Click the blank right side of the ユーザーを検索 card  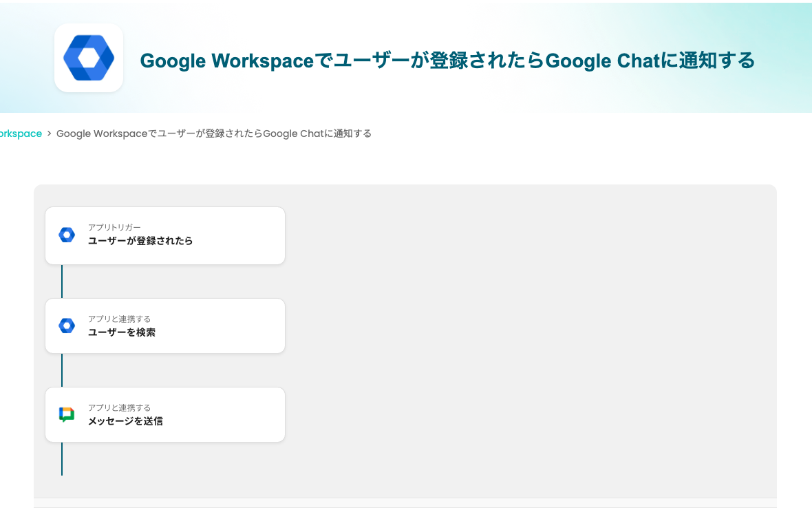coord(234,326)
